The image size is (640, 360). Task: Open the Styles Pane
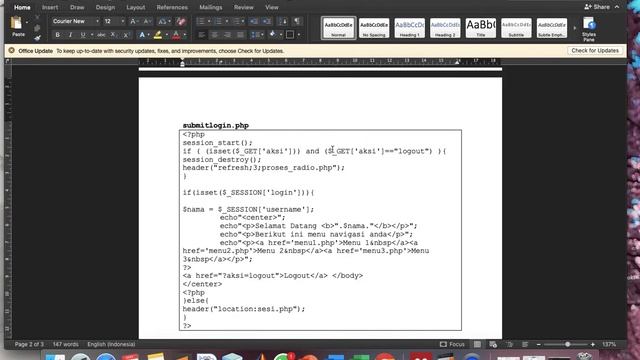(x=589, y=29)
